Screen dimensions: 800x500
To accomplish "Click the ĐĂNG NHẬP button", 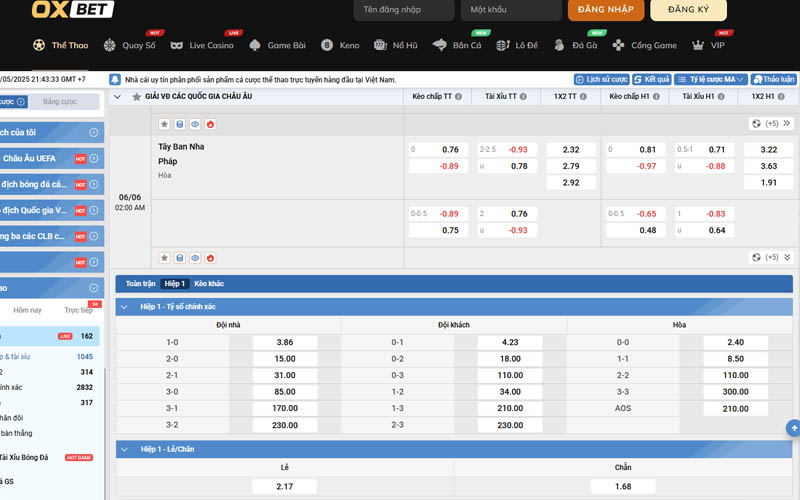I will pyautogui.click(x=606, y=10).
